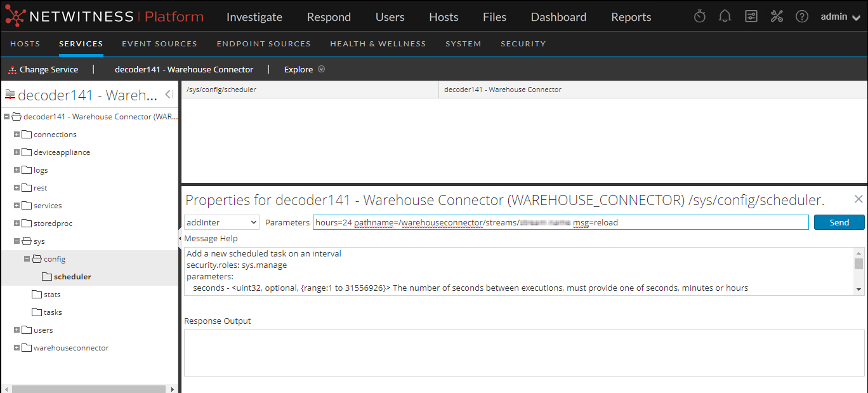Open the Investigate menu

[254, 17]
